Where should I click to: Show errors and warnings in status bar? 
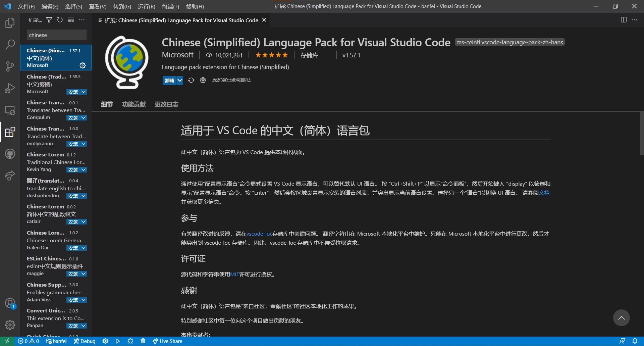pos(29,341)
